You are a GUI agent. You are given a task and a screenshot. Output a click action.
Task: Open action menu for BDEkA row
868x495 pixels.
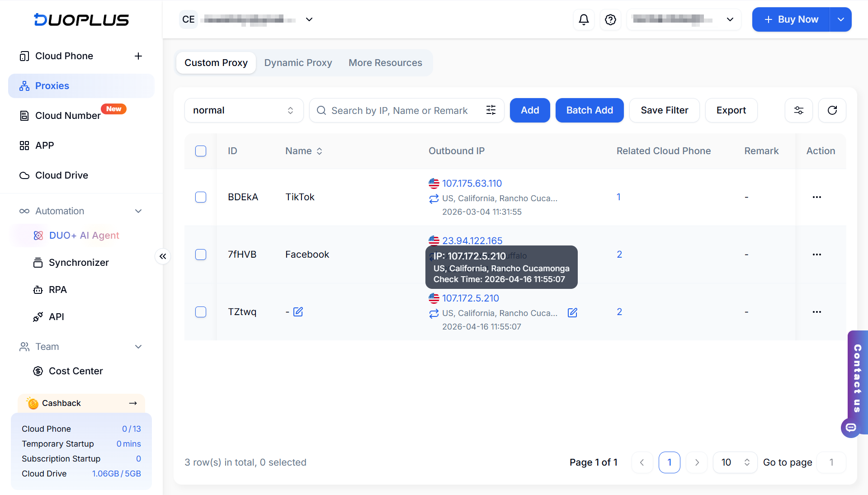[817, 197]
